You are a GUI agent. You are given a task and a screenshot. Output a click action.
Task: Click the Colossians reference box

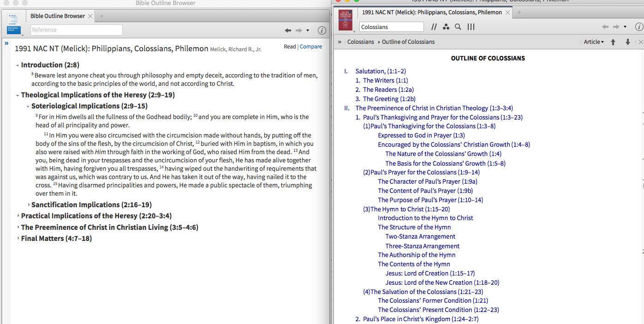(x=391, y=27)
